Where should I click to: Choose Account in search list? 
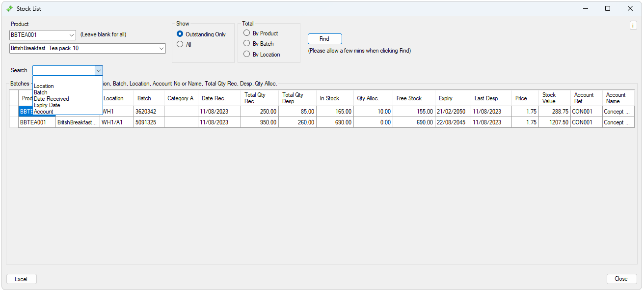[44, 112]
